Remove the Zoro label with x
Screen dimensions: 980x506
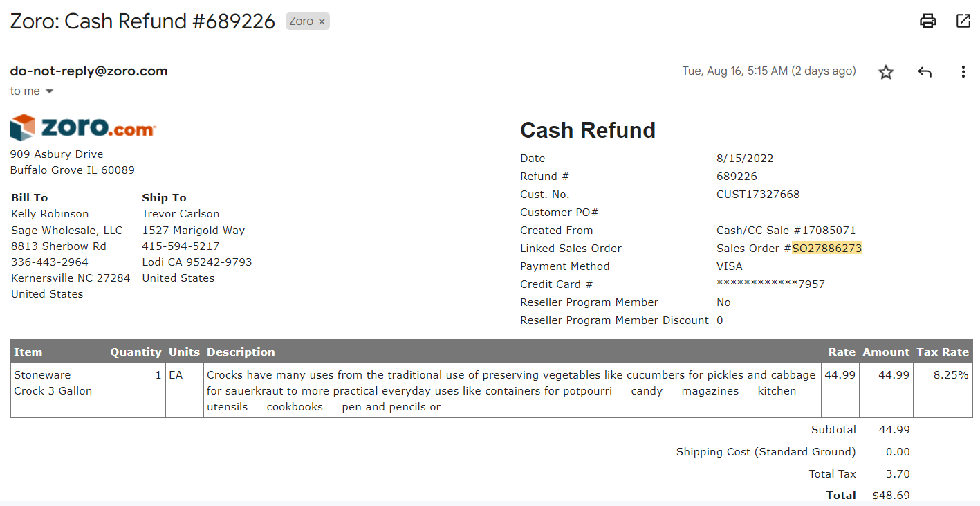coord(322,21)
